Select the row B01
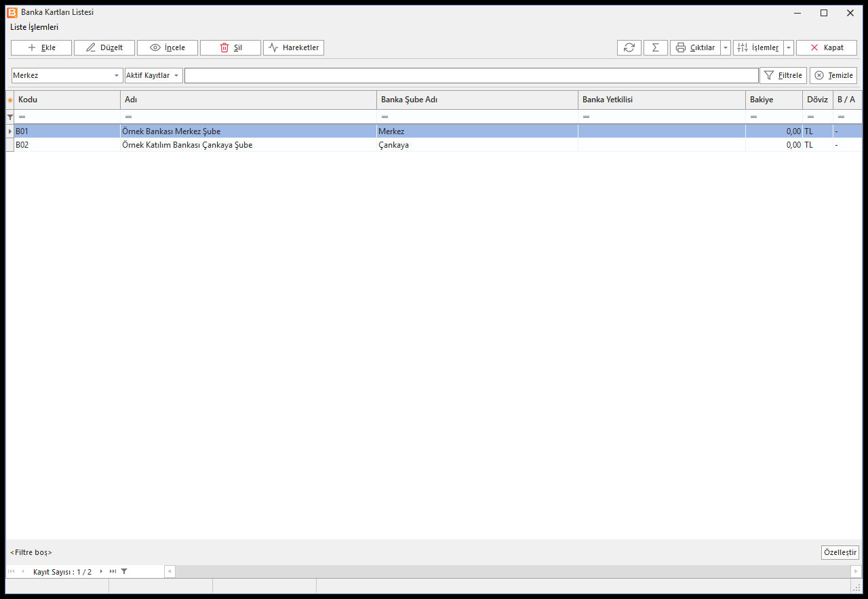Image resolution: width=868 pixels, height=599 pixels. tap(434, 131)
